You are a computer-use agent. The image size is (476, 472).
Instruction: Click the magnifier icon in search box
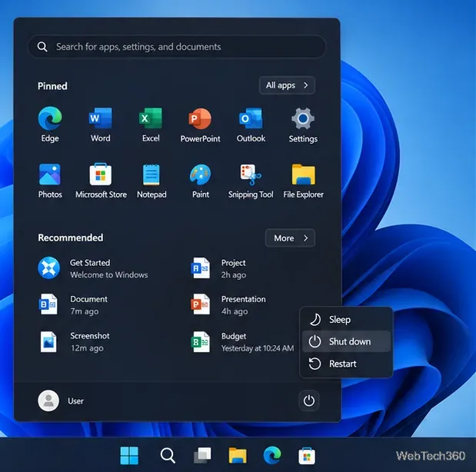(42, 47)
